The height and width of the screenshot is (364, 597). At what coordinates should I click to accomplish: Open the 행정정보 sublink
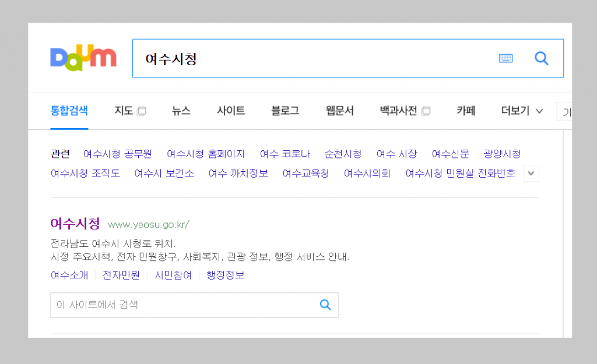point(226,275)
